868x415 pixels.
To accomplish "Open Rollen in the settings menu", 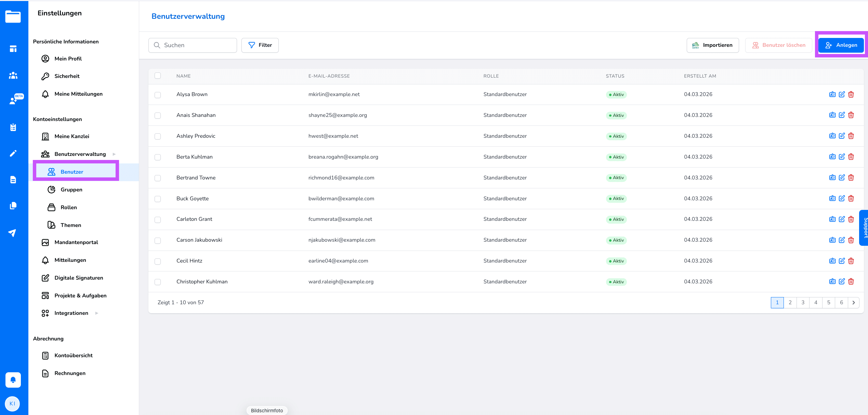I will (68, 207).
